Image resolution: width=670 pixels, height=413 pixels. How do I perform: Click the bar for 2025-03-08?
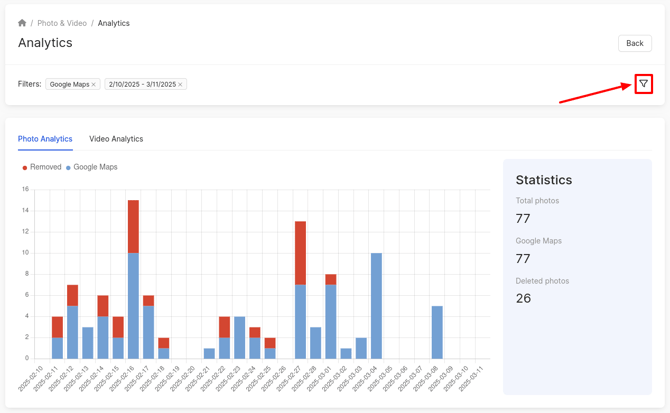click(437, 332)
